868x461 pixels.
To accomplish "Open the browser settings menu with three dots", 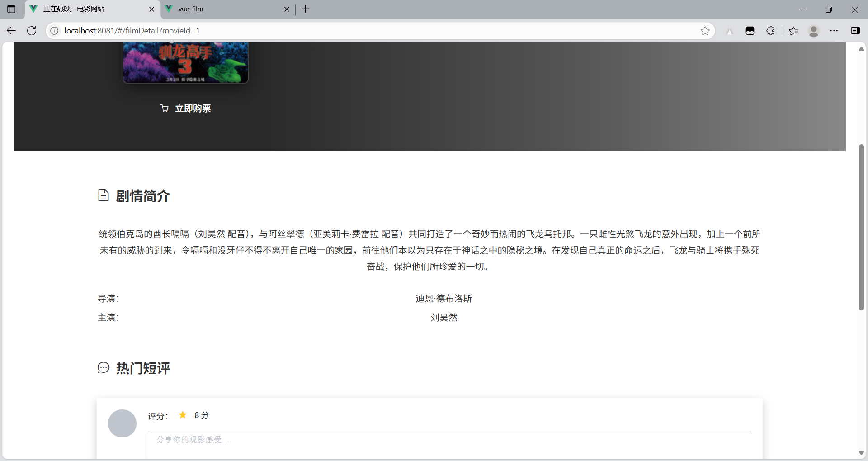I will pyautogui.click(x=835, y=30).
